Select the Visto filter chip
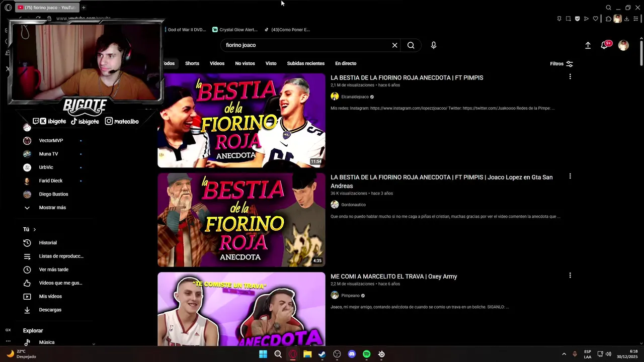 pos(271,63)
